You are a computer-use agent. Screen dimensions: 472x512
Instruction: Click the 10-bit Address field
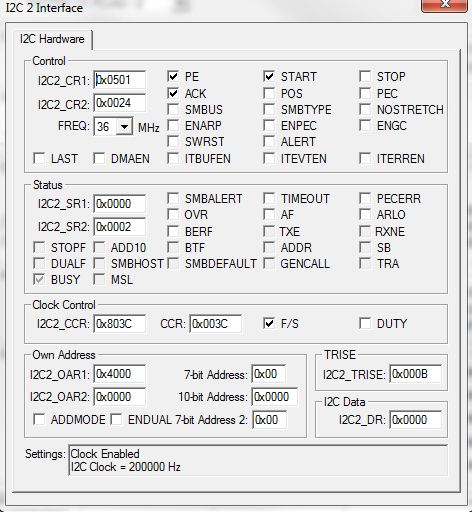(x=275, y=397)
